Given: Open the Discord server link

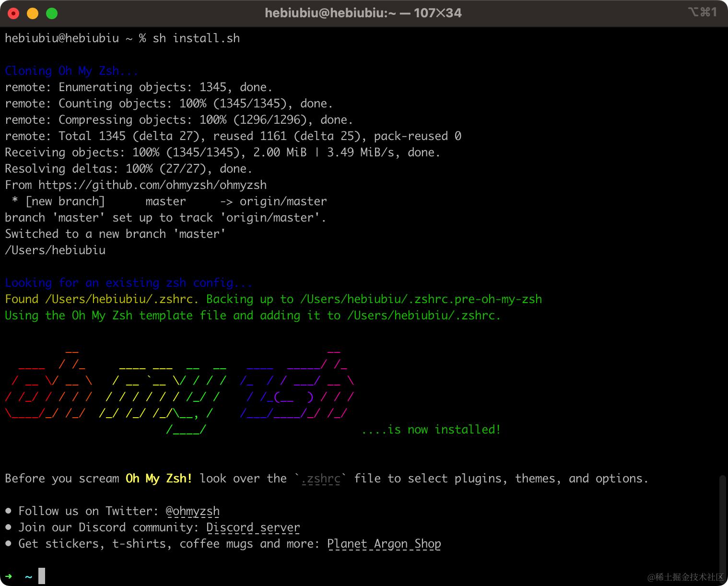Looking at the screenshot, I should coord(253,528).
